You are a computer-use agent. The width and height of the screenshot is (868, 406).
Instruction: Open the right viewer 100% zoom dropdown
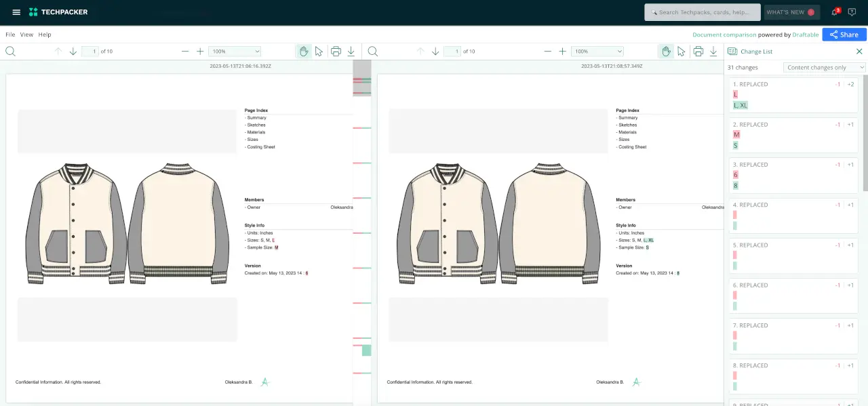click(x=597, y=52)
